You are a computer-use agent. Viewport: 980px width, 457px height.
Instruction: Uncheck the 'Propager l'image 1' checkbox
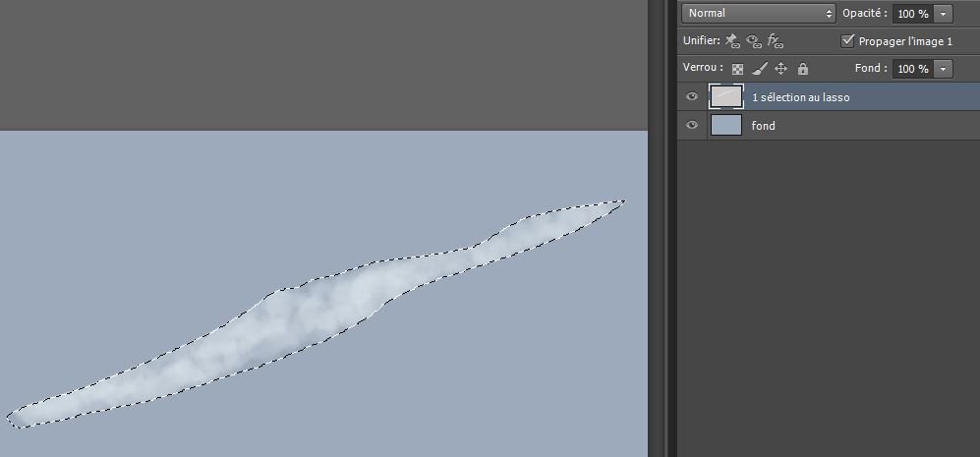pos(848,41)
